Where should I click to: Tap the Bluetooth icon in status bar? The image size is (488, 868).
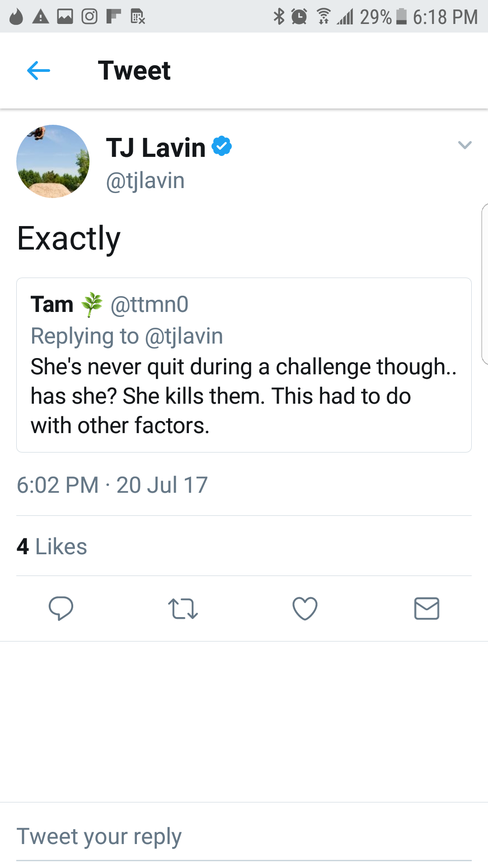coord(279,17)
